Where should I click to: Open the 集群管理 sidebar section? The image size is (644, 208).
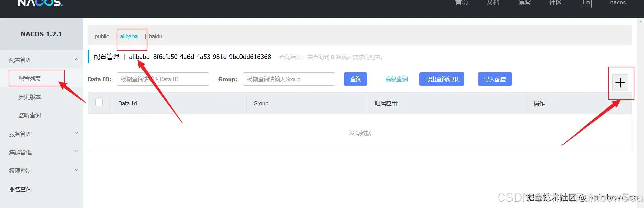click(20, 152)
